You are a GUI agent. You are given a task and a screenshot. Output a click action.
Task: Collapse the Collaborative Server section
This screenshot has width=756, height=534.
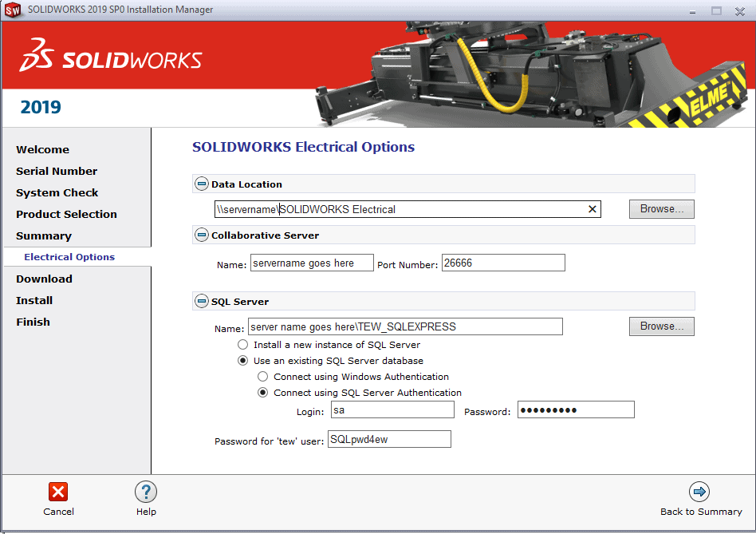tap(202, 235)
